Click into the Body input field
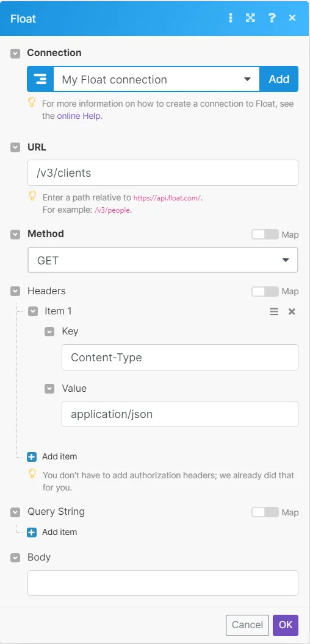Viewport: 310px width, 644px height. [163, 583]
